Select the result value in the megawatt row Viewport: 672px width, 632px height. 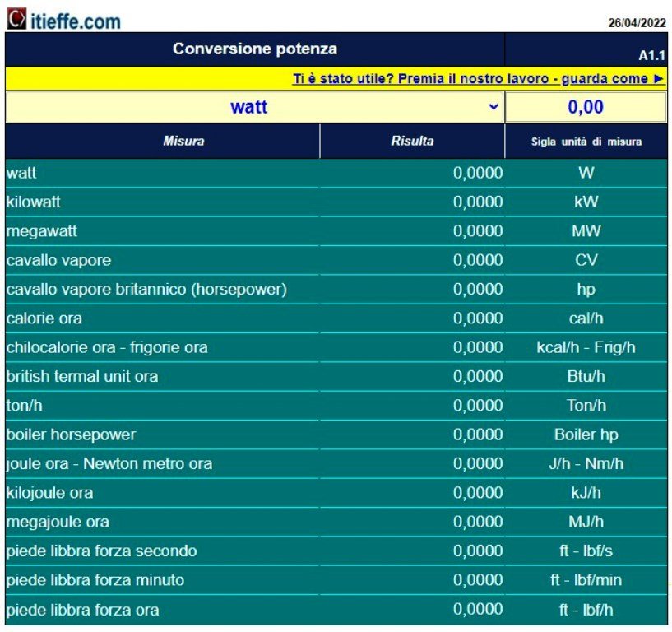pos(478,231)
